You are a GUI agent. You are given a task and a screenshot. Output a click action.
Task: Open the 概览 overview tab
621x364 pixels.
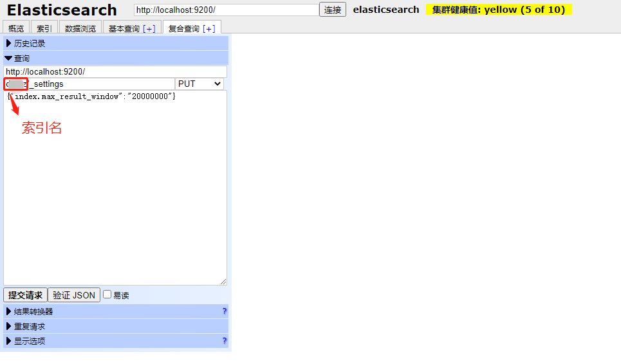[16, 28]
